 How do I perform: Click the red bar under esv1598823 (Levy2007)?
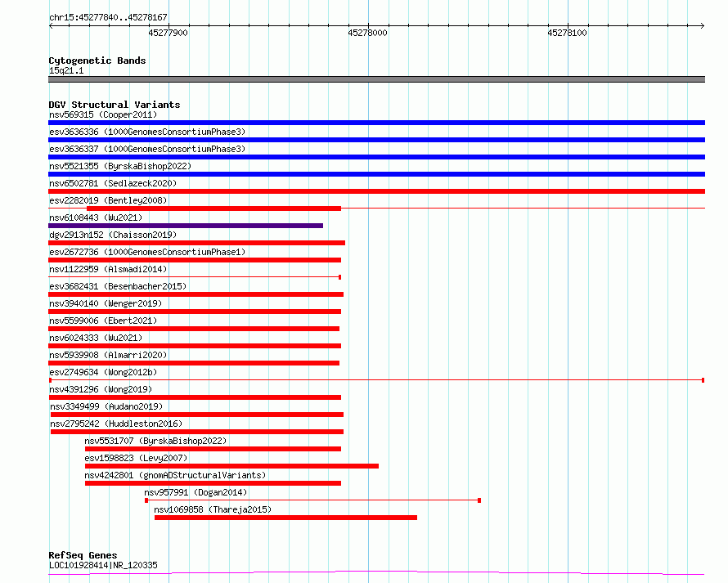231,466
